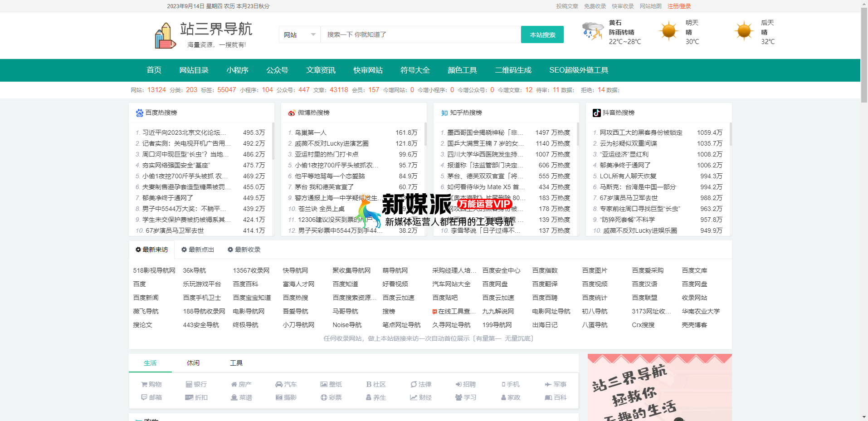Click the users icon for 学习
Screen dimensions: 868x421
click(458, 397)
